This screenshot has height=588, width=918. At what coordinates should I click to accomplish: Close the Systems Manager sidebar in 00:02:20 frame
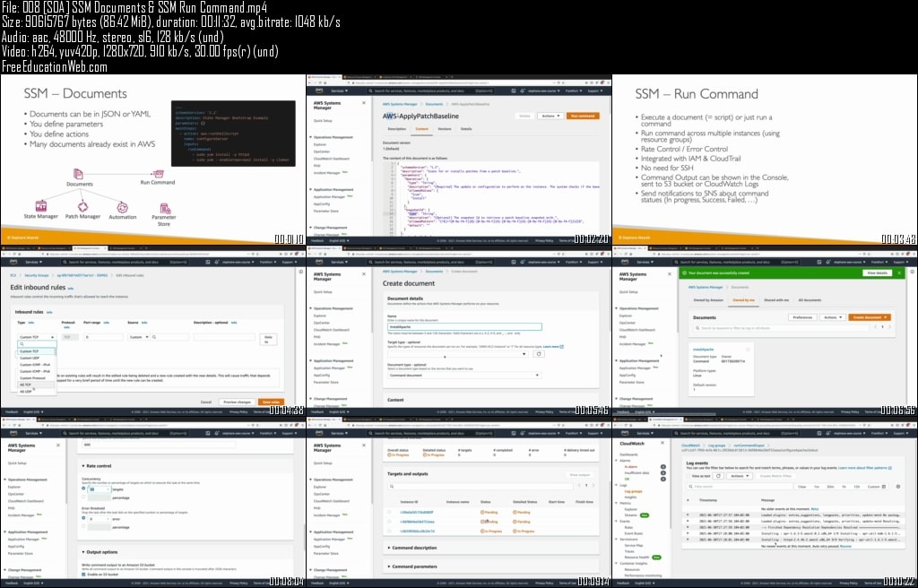pyautogui.click(x=364, y=102)
